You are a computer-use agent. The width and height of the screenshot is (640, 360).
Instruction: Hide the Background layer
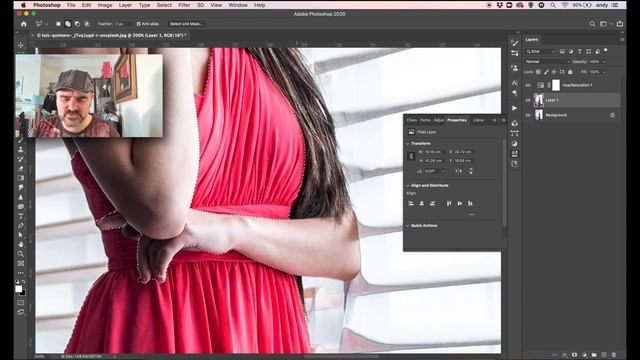528,115
